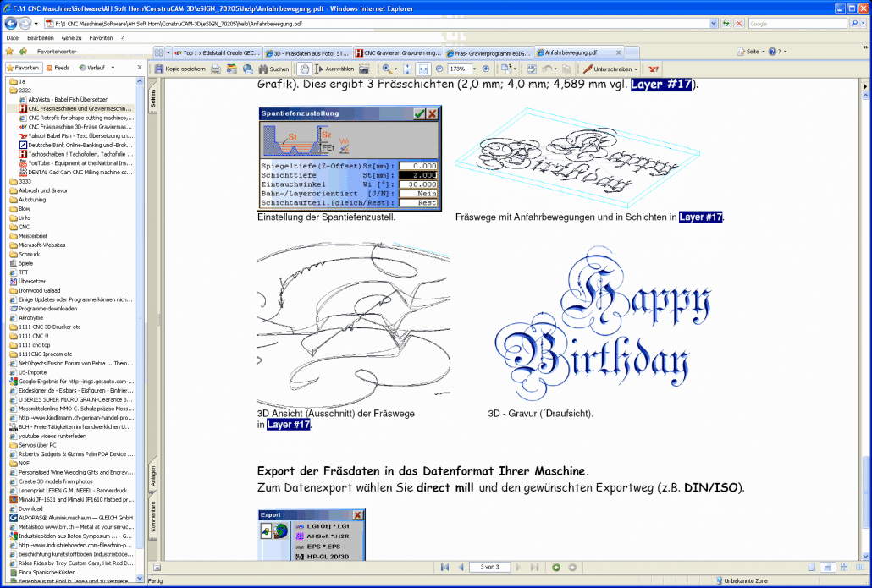Open the Suchen search tool
872x588 pixels.
pyautogui.click(x=271, y=69)
